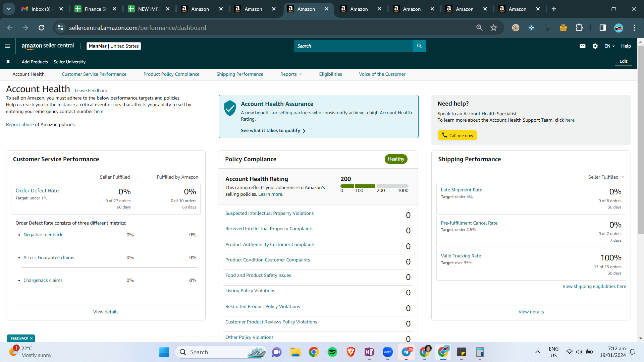The height and width of the screenshot is (362, 644).
Task: Open the Customer Service Performance tab
Action: 94,74
